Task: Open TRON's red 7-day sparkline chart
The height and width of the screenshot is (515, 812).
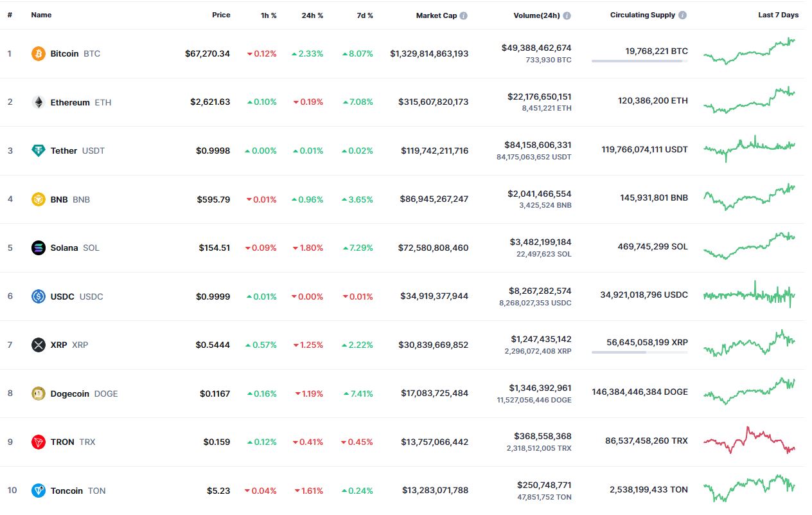Action: click(750, 440)
